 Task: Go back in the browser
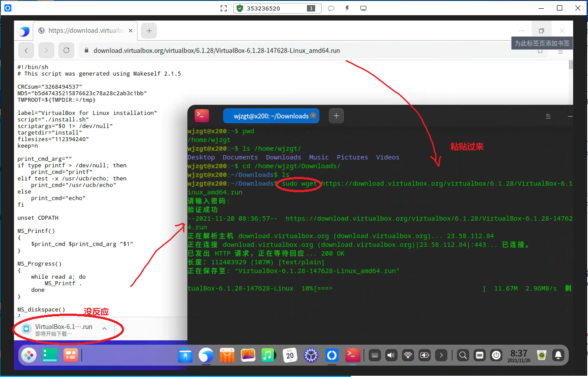point(26,51)
